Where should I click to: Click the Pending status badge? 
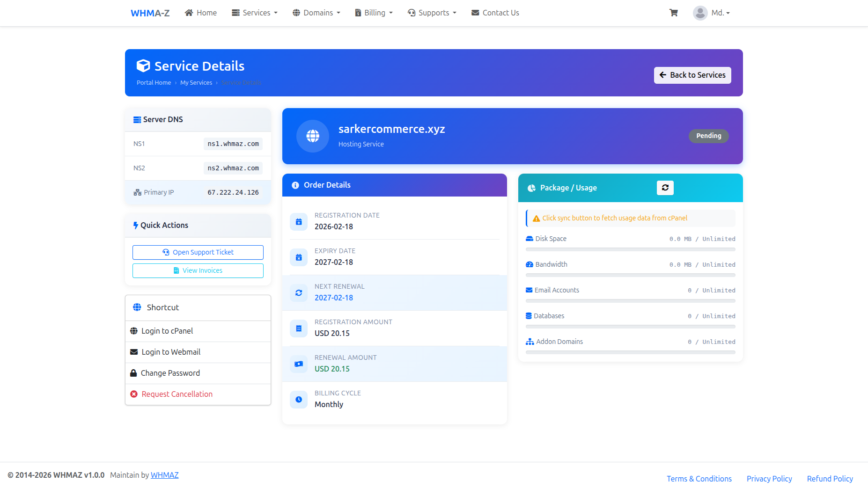pyautogui.click(x=708, y=136)
